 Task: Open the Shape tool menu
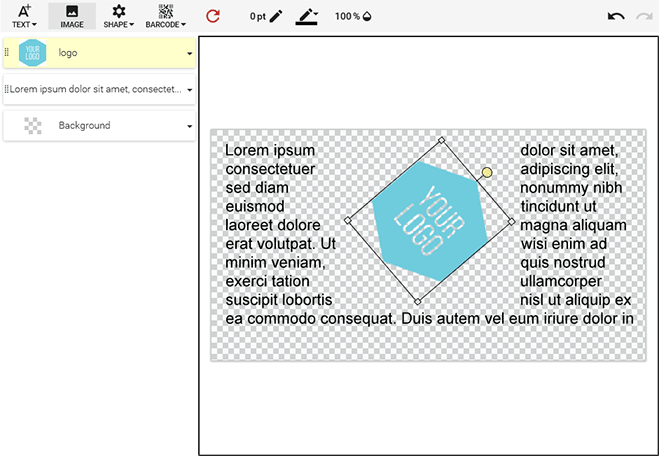(x=119, y=15)
